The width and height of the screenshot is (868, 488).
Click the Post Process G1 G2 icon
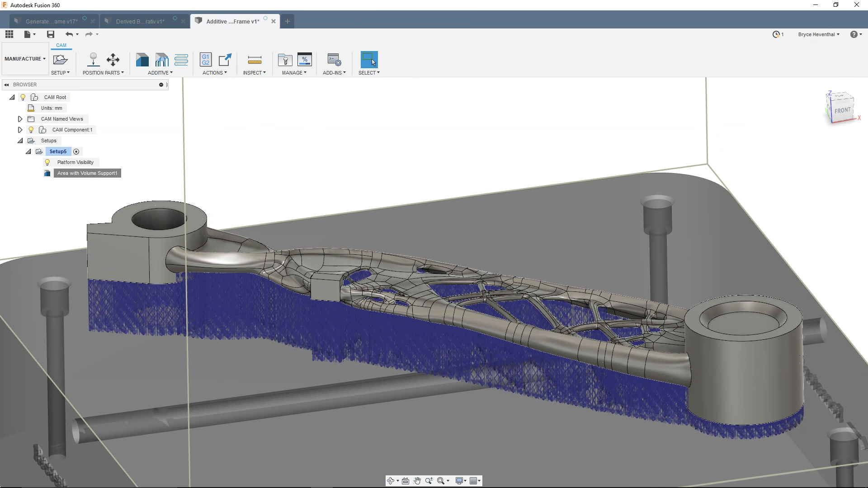pos(206,60)
